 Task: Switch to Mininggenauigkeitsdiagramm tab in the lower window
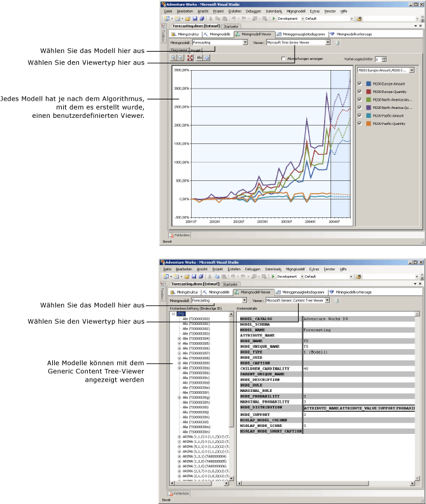coord(296,291)
